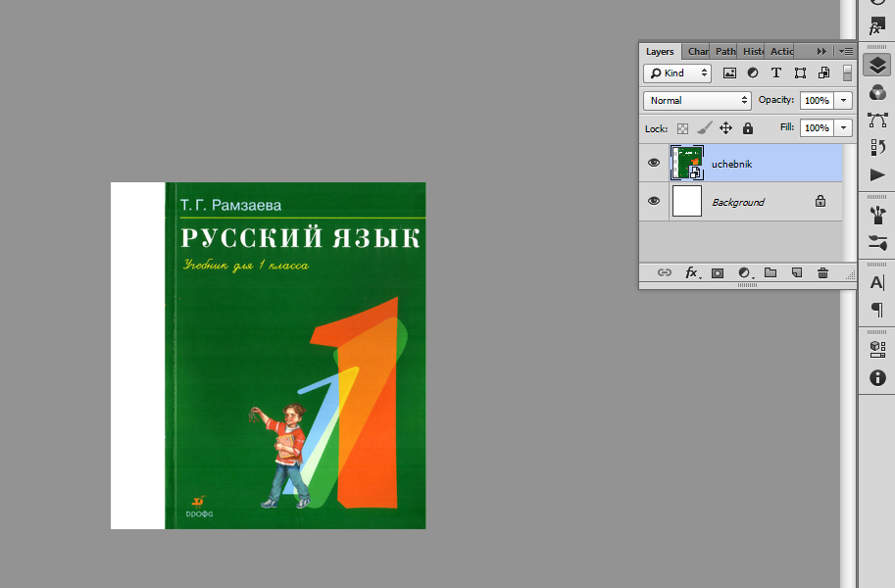Filter for type layers
The width and height of the screenshot is (895, 588).
coord(776,73)
